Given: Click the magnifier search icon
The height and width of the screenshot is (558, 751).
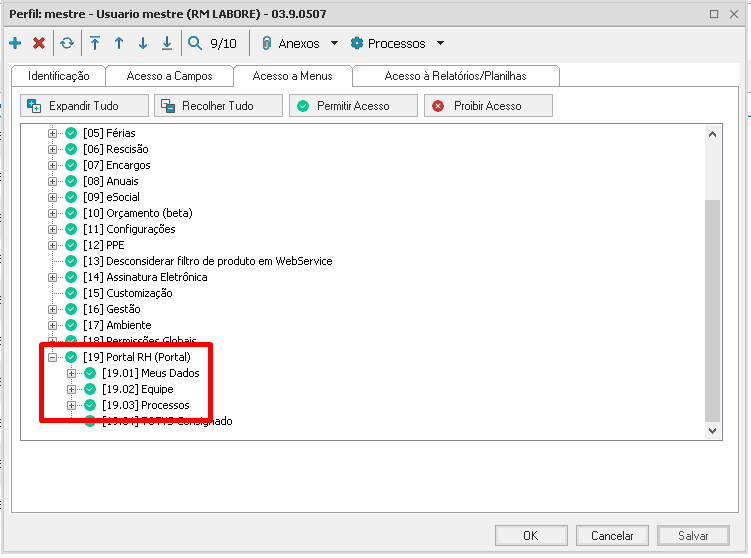Looking at the screenshot, I should (194, 43).
